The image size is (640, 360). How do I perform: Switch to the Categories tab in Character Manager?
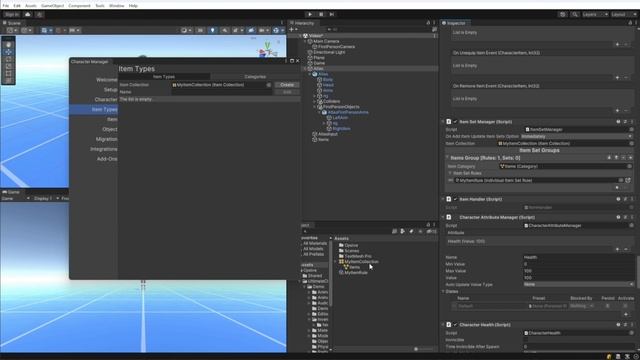pyautogui.click(x=255, y=77)
